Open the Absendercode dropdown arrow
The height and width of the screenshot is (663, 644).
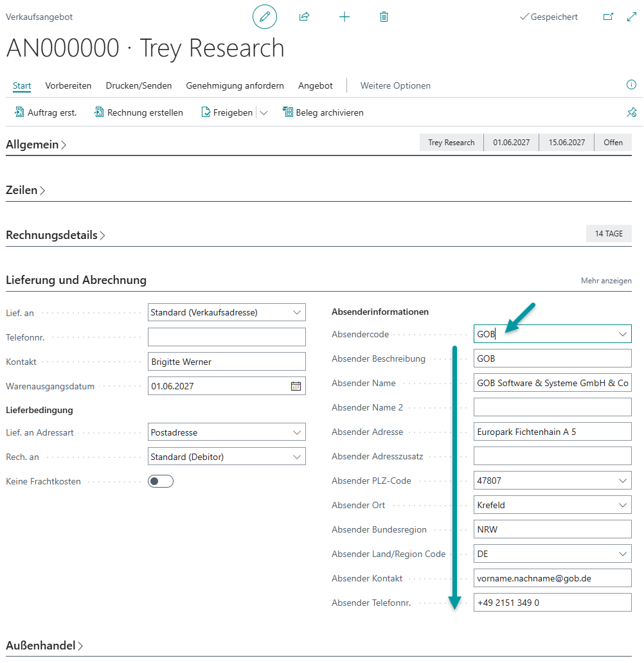pyautogui.click(x=622, y=334)
